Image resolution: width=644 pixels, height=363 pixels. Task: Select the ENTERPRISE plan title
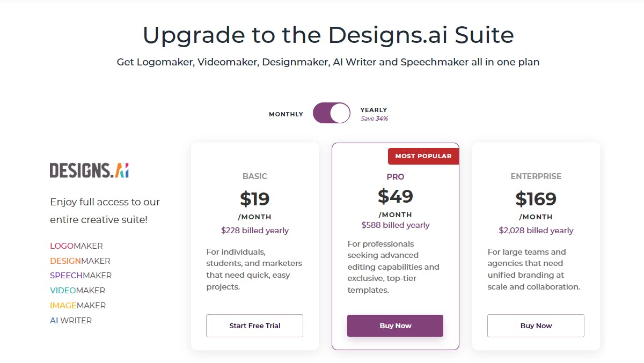tap(536, 176)
